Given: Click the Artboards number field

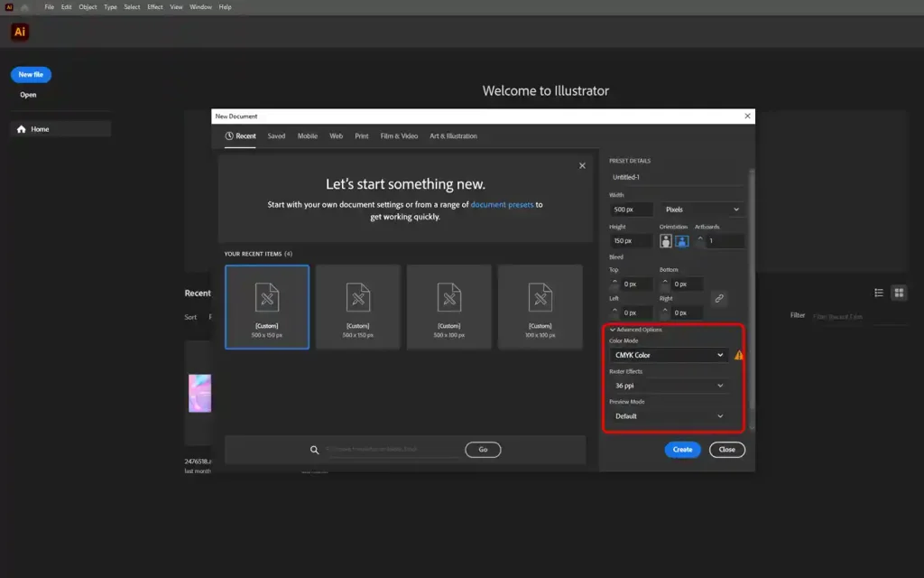Looking at the screenshot, I should pos(725,240).
